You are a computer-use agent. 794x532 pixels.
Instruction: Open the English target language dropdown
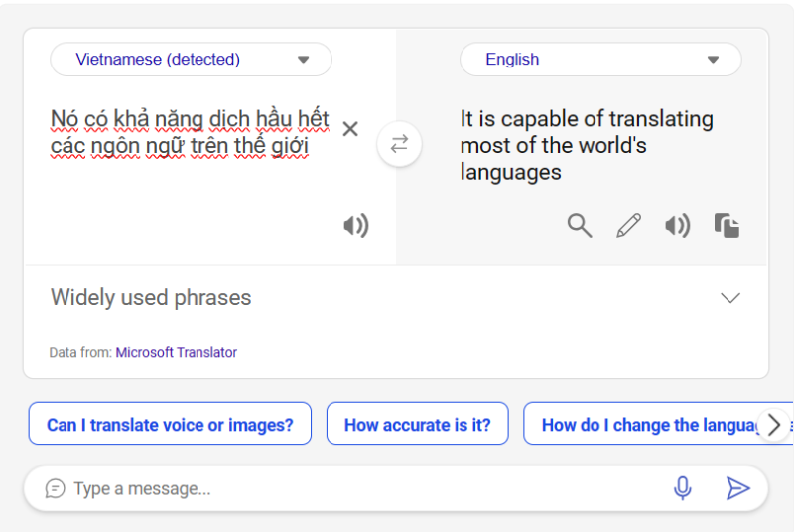[x=600, y=60]
